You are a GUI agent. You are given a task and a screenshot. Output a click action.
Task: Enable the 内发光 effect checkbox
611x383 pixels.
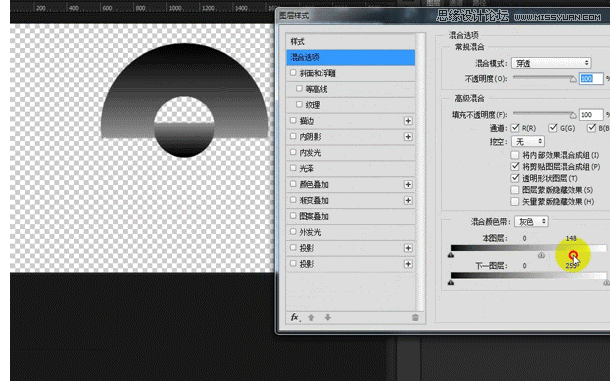[x=293, y=152]
